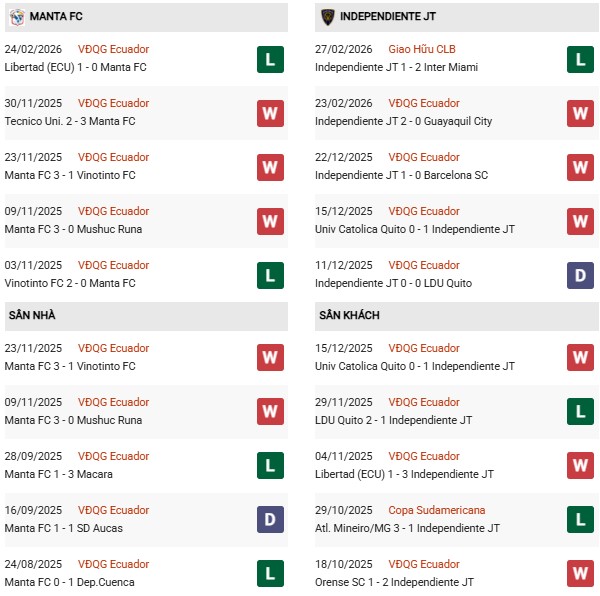
Task: Click L badge for Atl. Mineiro match
Action: coord(580,520)
